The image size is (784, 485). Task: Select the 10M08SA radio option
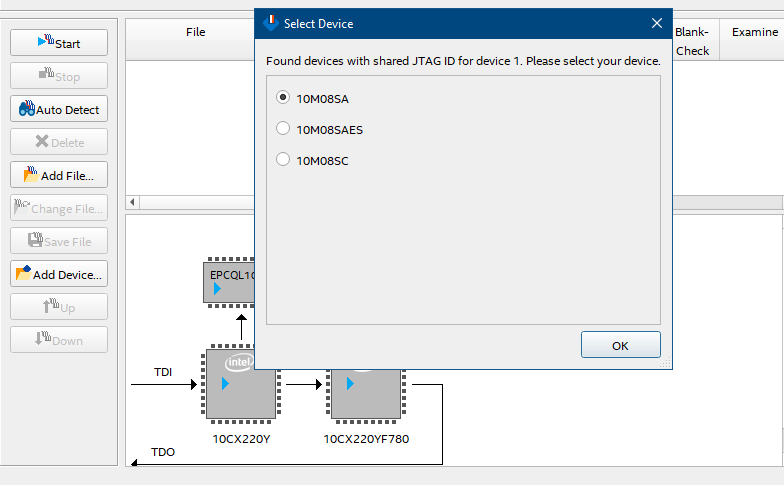(x=283, y=98)
